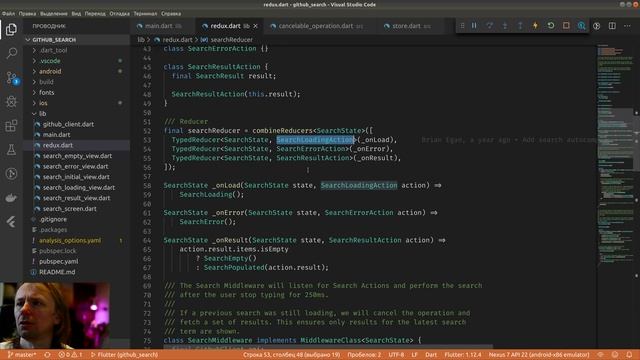Open the Справка menu

(171, 13)
